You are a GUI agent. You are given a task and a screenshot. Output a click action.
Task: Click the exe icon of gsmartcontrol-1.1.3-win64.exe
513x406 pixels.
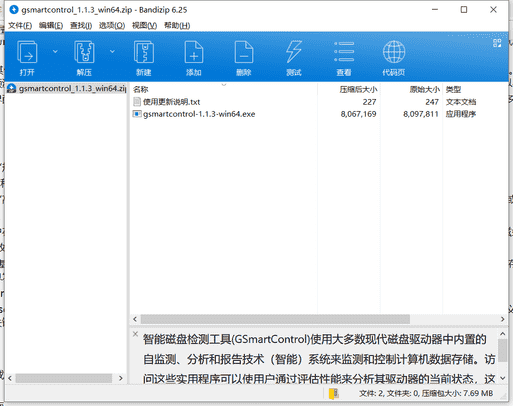coord(137,114)
